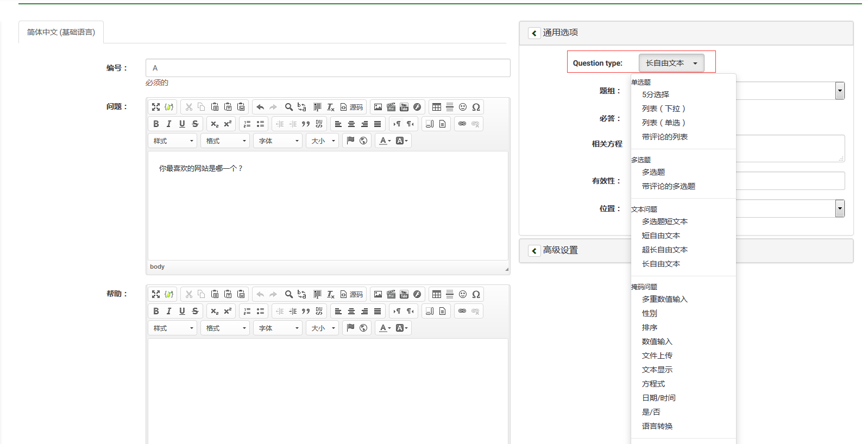The height and width of the screenshot is (444, 868).
Task: Click the link icon in the help editor
Action: coord(462,311)
